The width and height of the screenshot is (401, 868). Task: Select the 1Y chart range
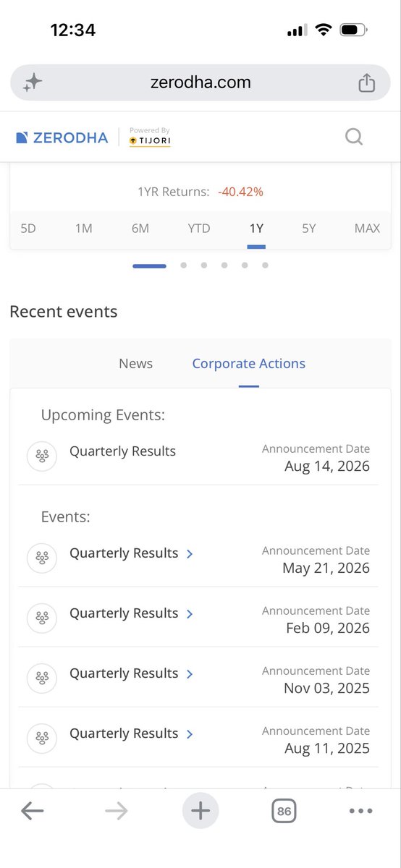[256, 228]
